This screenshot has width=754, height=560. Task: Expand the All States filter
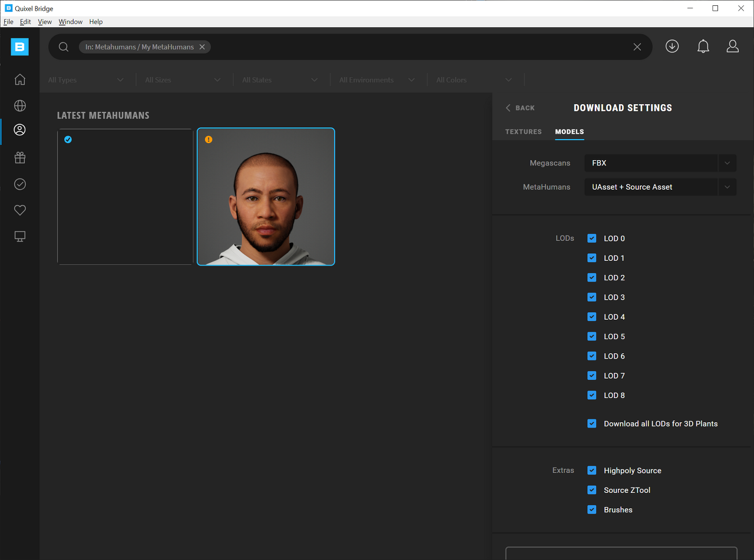point(280,80)
